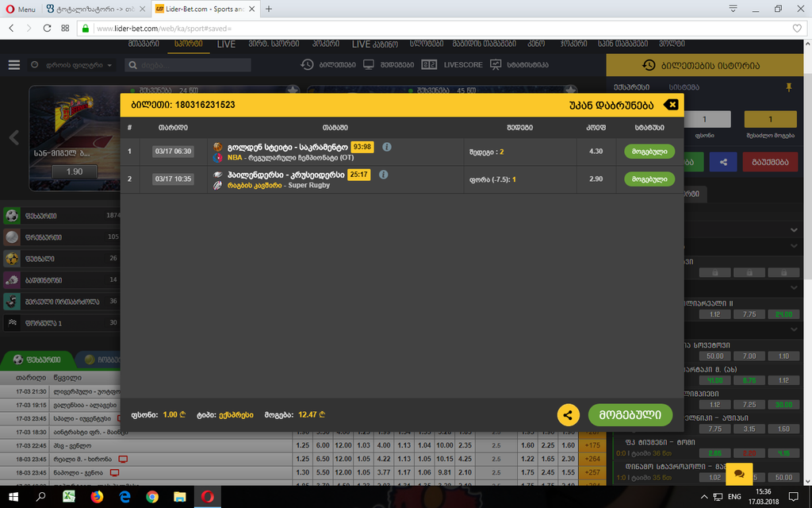Share ticket via yellow share button
Screen dimensions: 812x508
click(568, 414)
